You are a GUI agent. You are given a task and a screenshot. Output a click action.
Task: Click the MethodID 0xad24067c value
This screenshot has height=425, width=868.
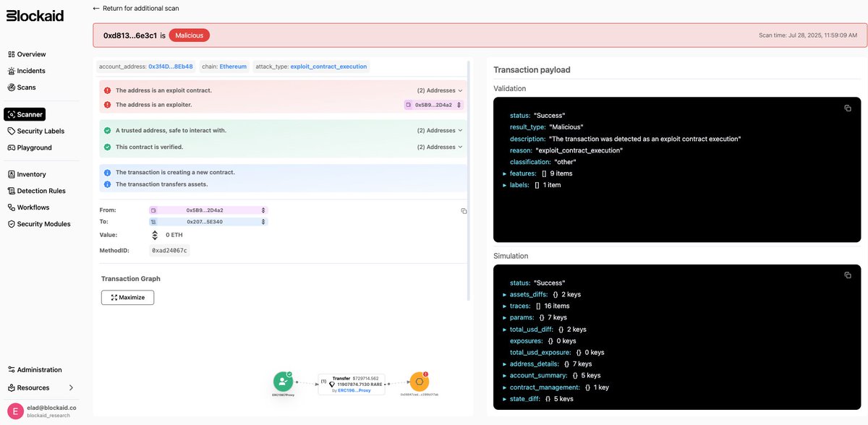169,250
